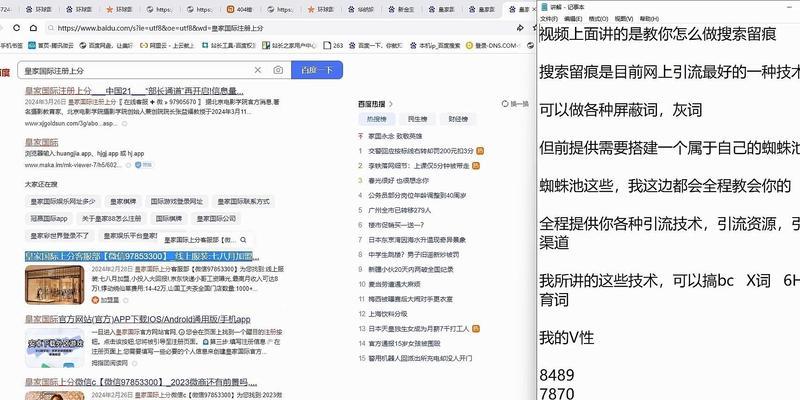Open hot search 家国永念 致敬英雄
800x400 pixels.
tap(395, 136)
